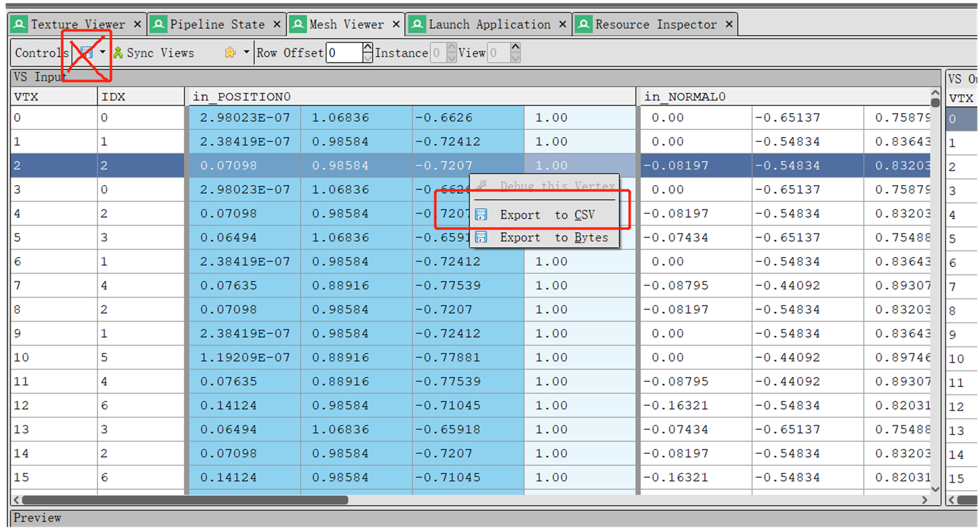This screenshot has height=529, width=980.
Task: Click the Texture Viewer tab icon
Action: (19, 24)
